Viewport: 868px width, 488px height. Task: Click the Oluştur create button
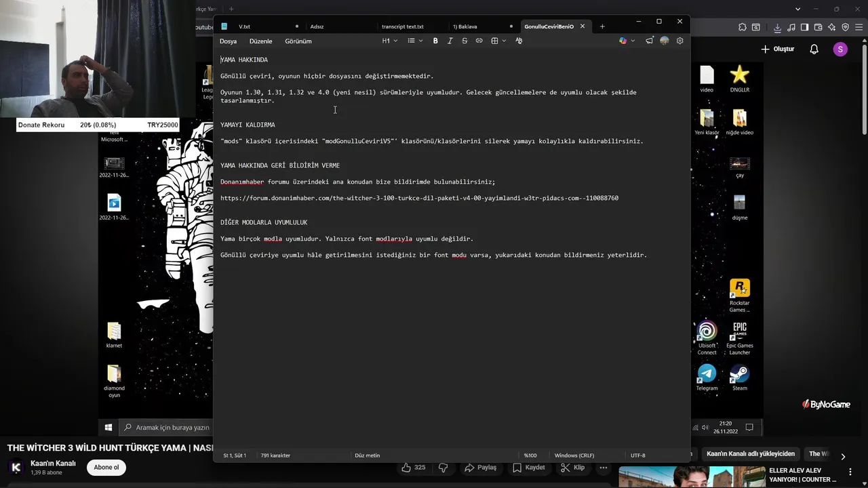[x=778, y=49]
